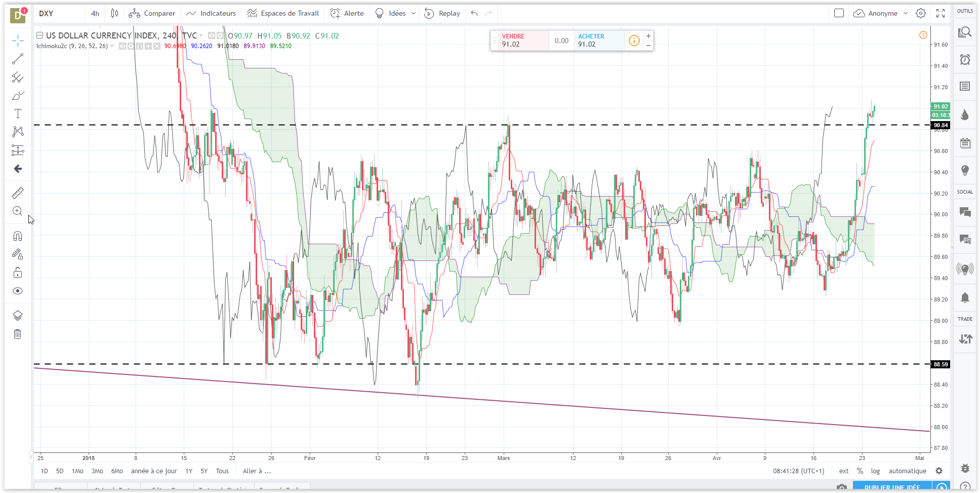Image resolution: width=980 pixels, height=493 pixels.
Task: Toggle log scale on price axis
Action: pyautogui.click(x=875, y=471)
